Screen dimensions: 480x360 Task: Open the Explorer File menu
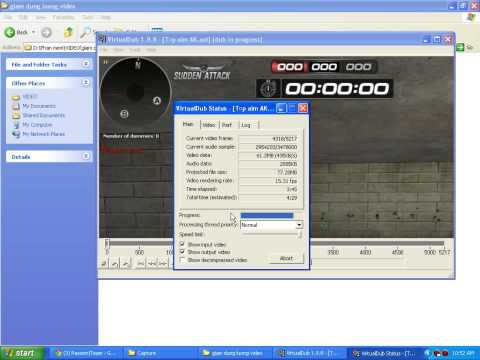[8, 17]
